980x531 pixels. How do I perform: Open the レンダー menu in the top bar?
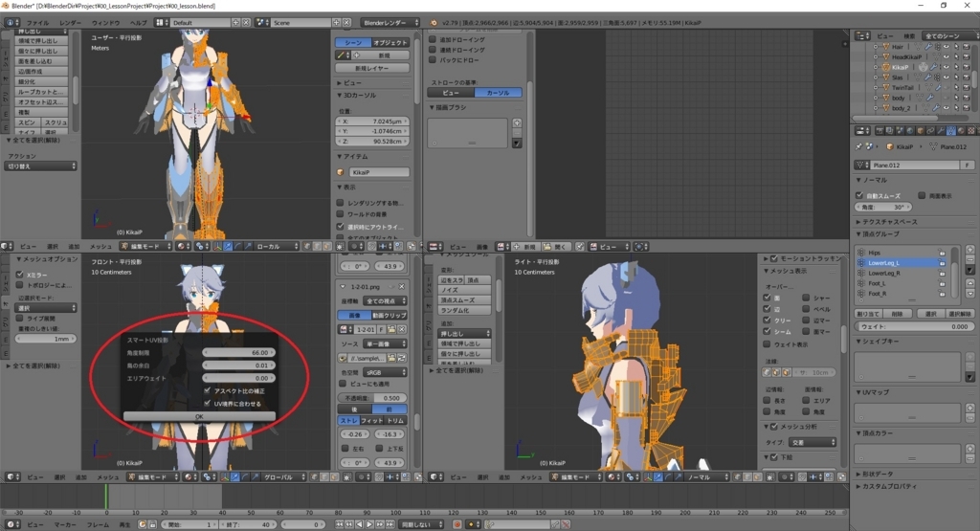70,23
